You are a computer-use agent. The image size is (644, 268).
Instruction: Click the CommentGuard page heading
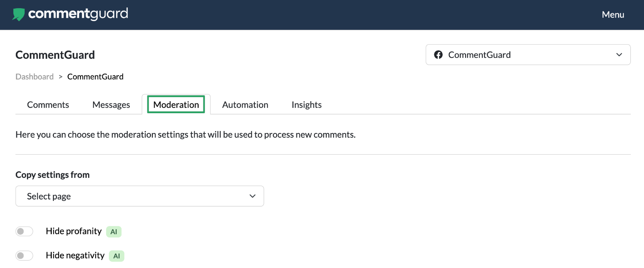click(55, 55)
